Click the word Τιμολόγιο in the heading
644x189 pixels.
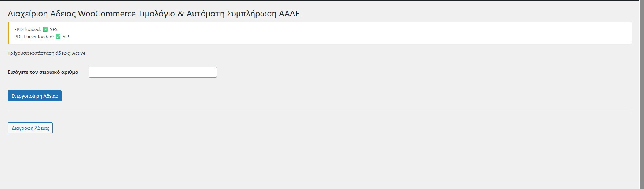coord(157,14)
